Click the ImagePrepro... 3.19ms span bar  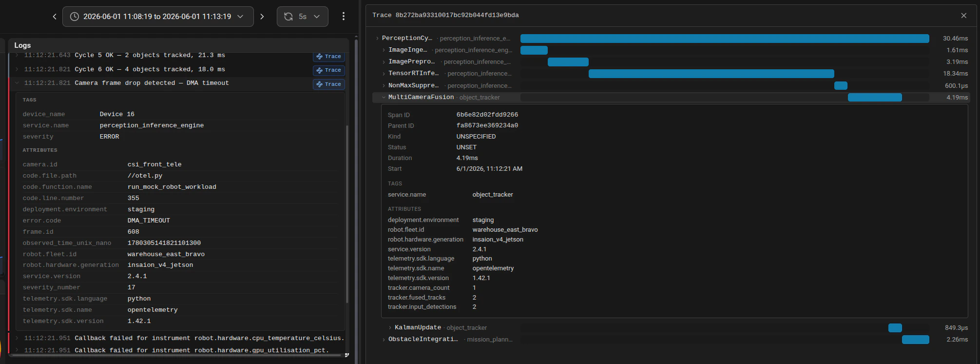[568, 62]
